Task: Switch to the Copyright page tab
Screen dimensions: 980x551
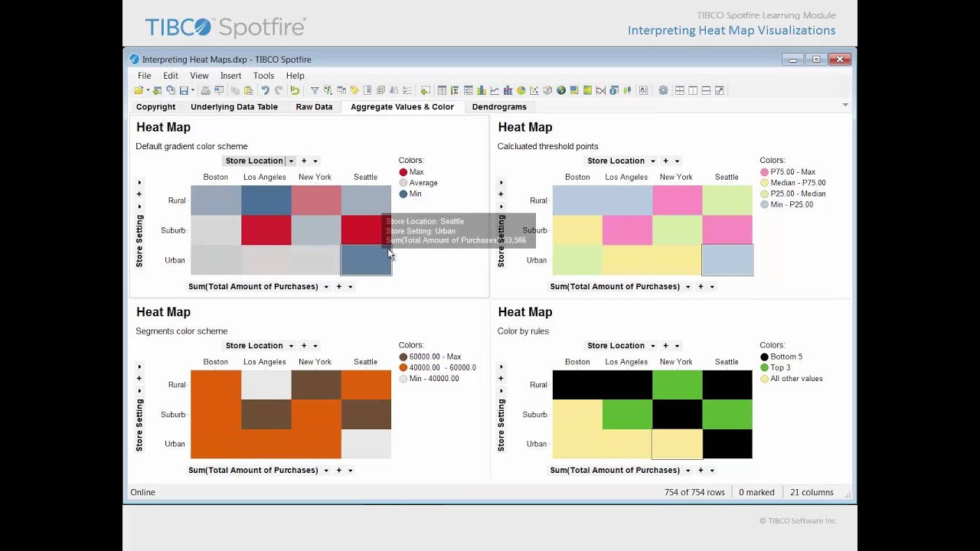Action: tap(155, 107)
